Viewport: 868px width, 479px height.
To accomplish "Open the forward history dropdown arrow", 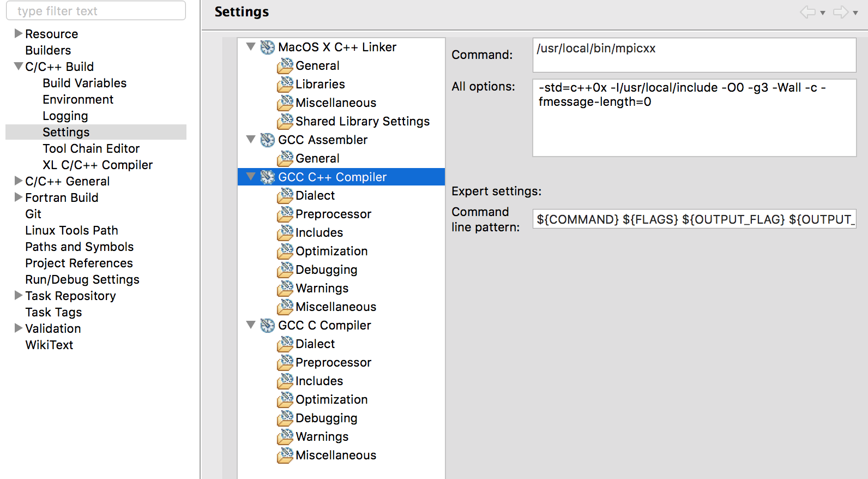I will coord(855,13).
